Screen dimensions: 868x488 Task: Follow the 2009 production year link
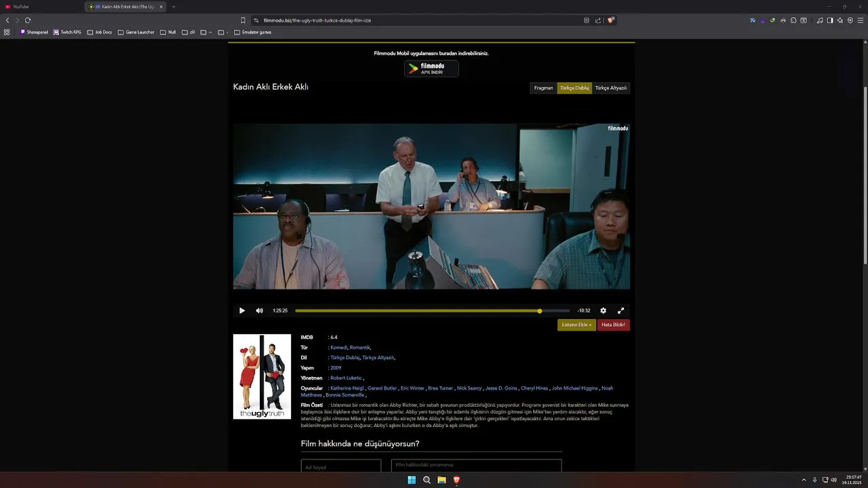(336, 368)
